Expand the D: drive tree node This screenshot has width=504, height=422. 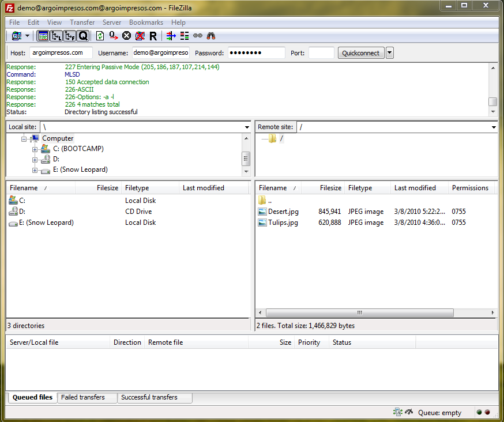(x=35, y=160)
